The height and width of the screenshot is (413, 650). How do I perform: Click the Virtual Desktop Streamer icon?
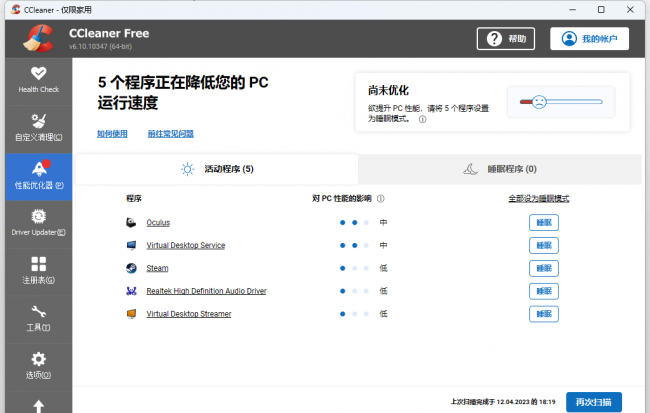click(131, 314)
